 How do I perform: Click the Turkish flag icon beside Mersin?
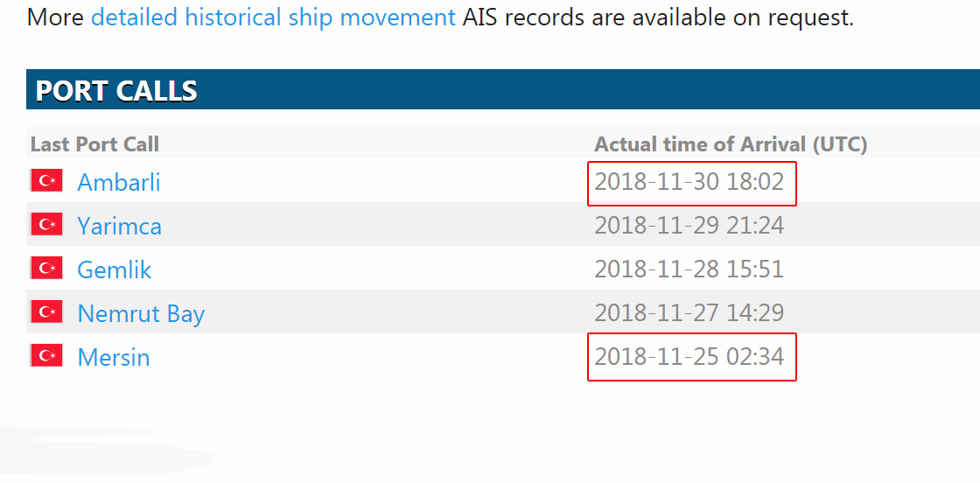tap(46, 356)
